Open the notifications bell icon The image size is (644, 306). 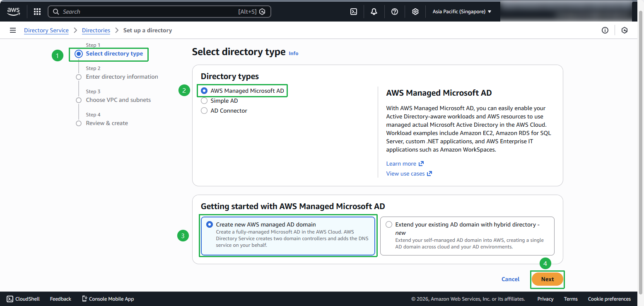[x=374, y=12]
